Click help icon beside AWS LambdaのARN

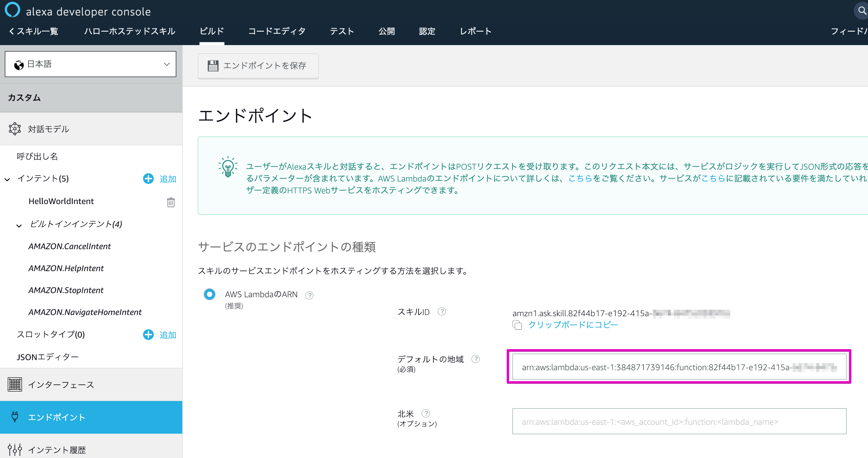(309, 295)
